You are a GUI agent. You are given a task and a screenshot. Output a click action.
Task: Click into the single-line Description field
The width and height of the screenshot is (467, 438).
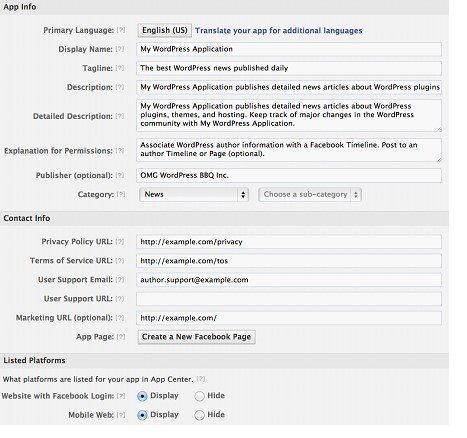tap(289, 87)
